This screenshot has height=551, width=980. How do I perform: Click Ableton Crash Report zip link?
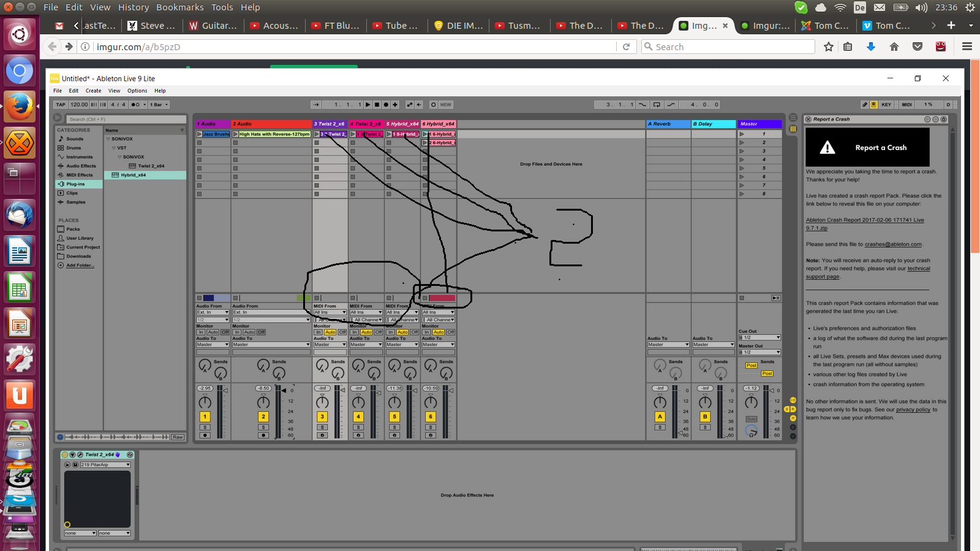pyautogui.click(x=865, y=224)
